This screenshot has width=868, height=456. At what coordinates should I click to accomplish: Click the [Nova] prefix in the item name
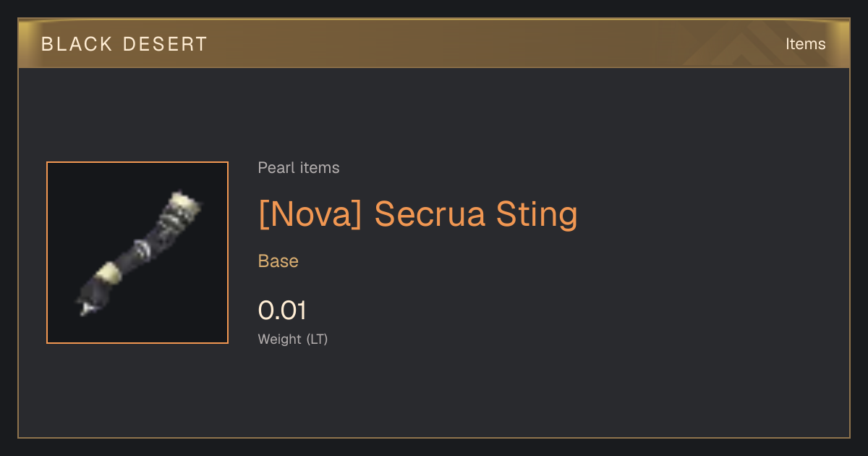[310, 214]
